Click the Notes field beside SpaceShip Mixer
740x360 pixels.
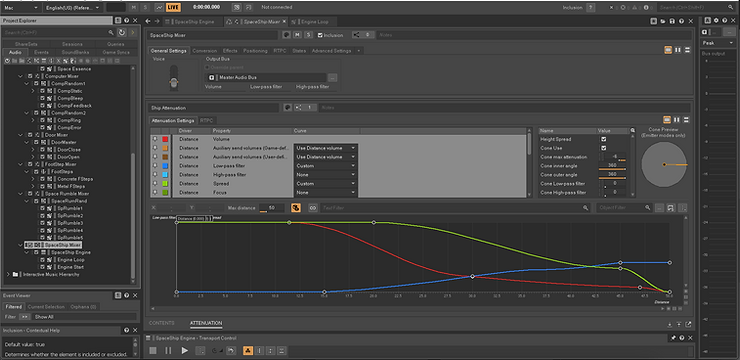tap(533, 35)
